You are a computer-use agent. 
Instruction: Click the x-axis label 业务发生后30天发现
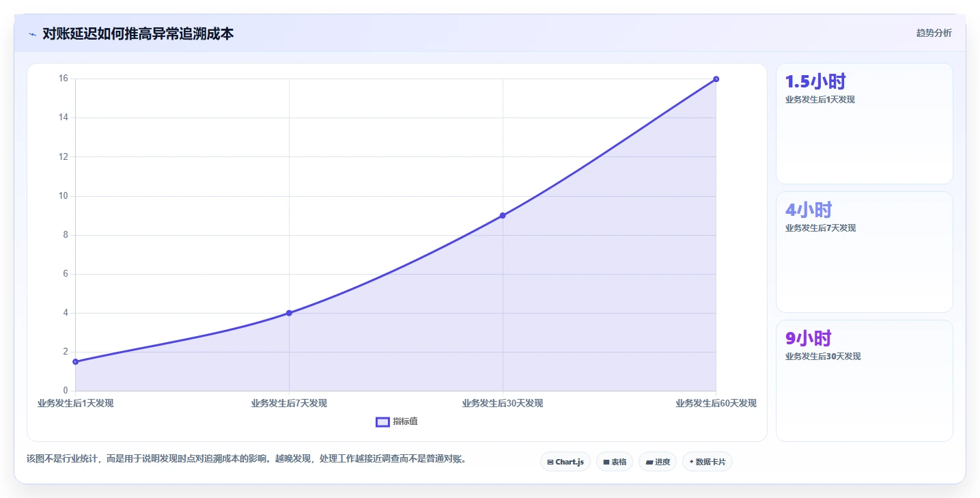pos(503,403)
